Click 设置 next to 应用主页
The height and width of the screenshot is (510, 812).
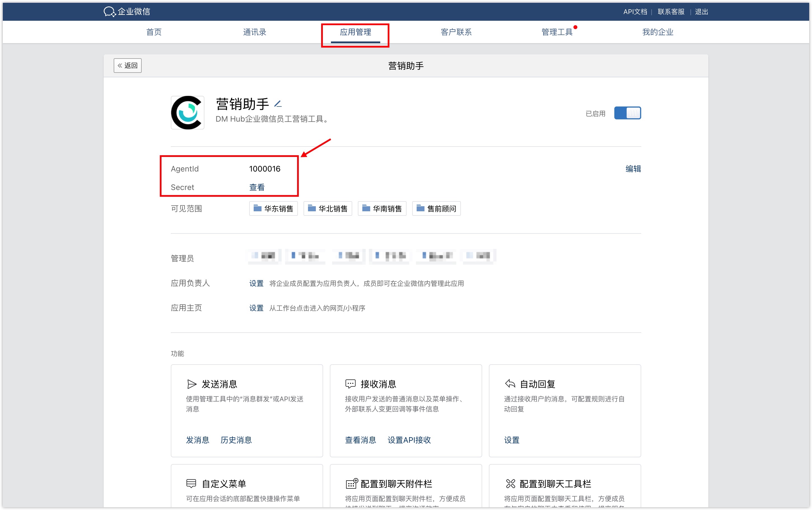(256, 308)
